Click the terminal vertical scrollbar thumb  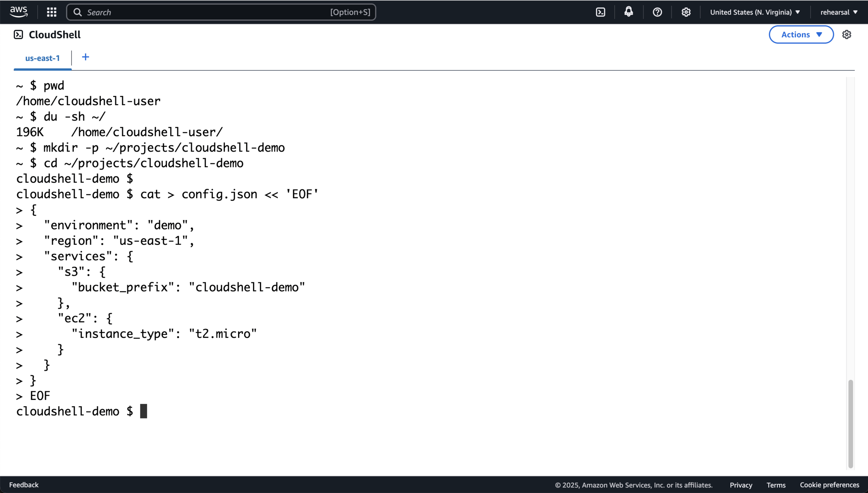click(x=850, y=424)
